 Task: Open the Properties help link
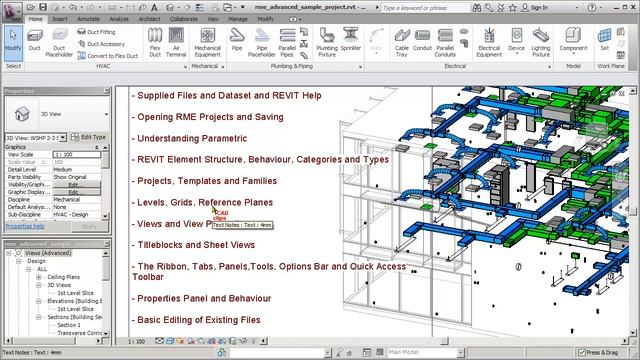click(x=25, y=226)
